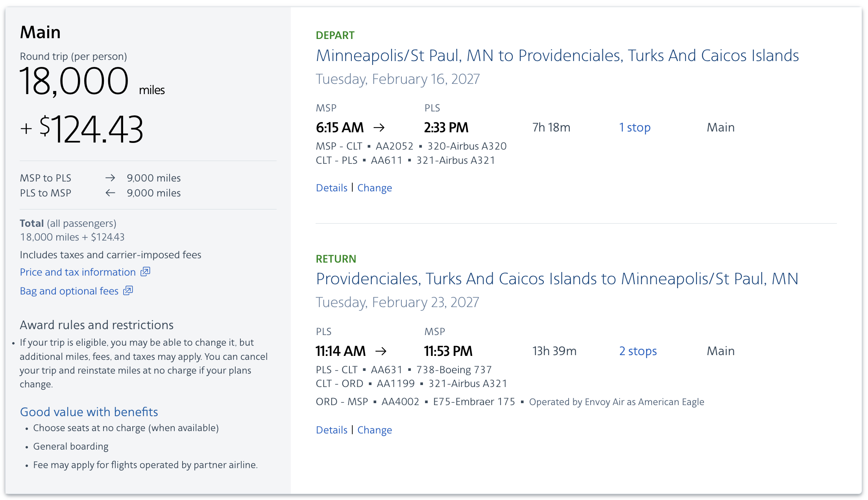
Task: Change the return flight
Action: pos(375,430)
